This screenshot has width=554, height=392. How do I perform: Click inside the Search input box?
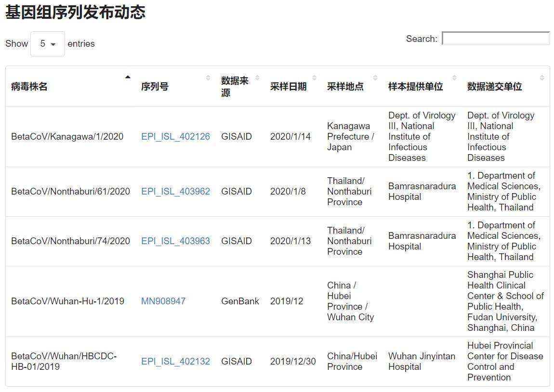(x=495, y=38)
